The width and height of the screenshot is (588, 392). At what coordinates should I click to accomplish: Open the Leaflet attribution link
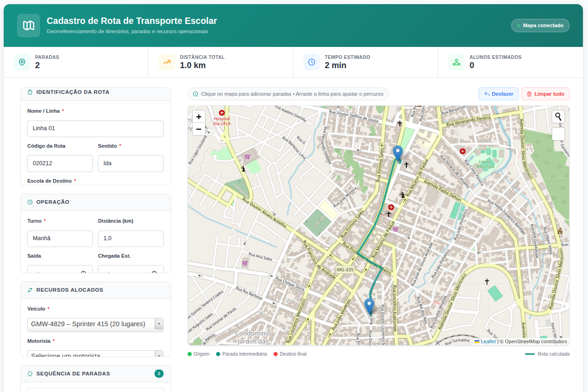click(488, 341)
